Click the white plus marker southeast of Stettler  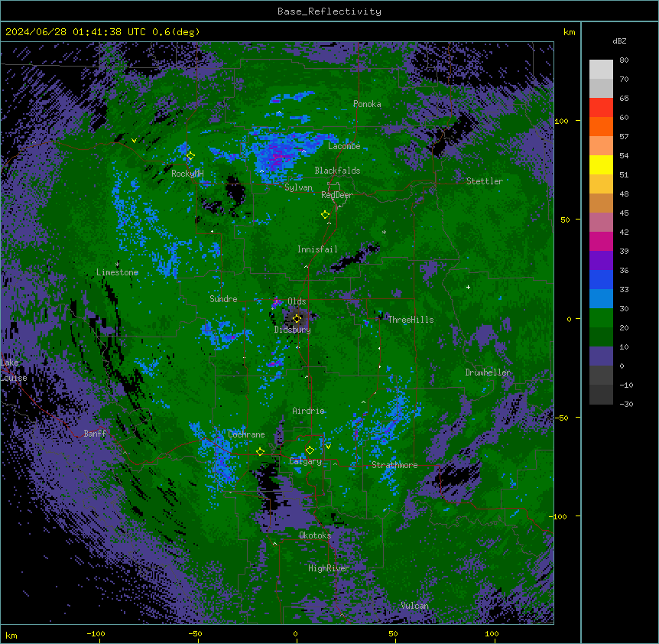coord(468,287)
